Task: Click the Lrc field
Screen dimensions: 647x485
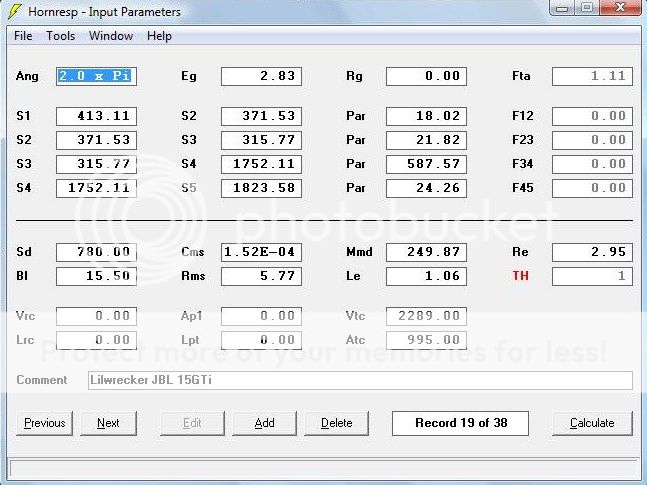Action: click(96, 340)
